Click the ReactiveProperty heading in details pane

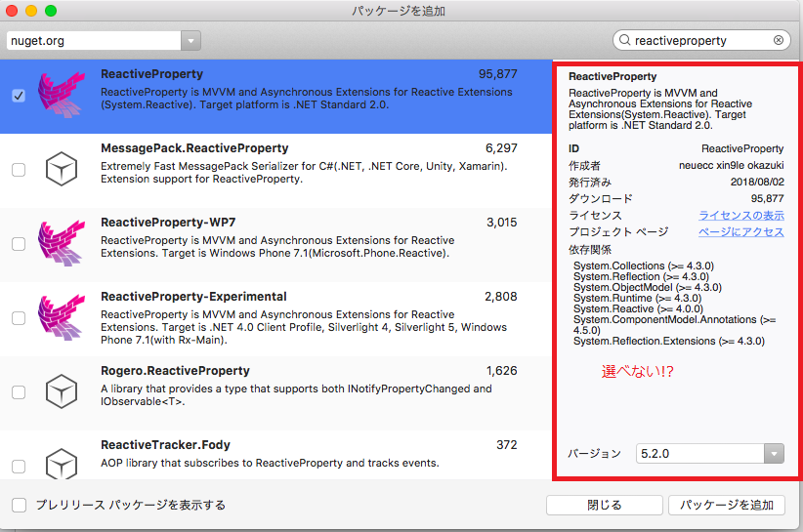coord(613,77)
